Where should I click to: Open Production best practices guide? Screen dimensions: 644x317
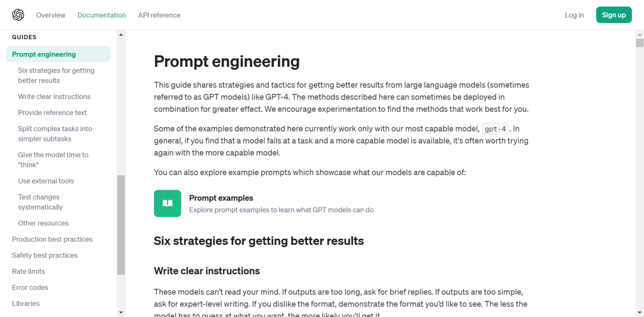52,240
